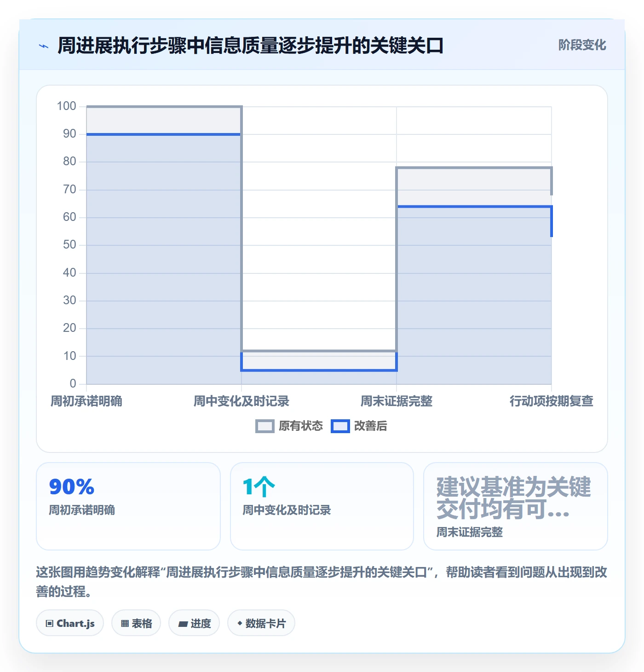Click the 进度 tag chip
This screenshot has width=644, height=672.
[194, 623]
